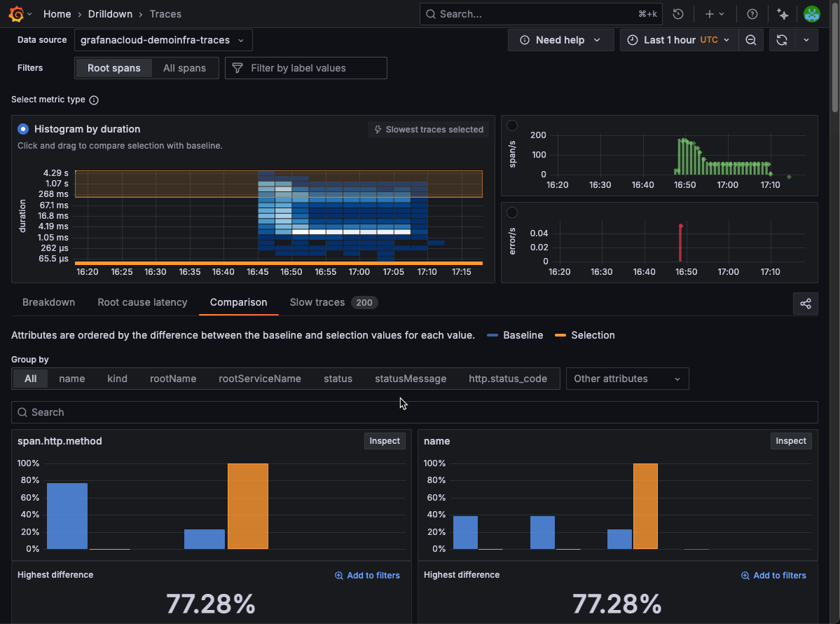Go to Home breadcrumb
The image size is (840, 624).
57,14
